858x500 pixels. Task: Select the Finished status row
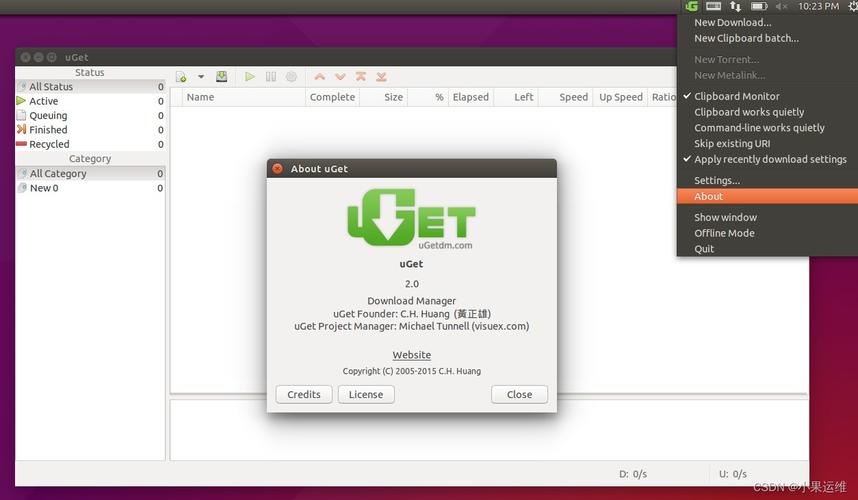90,130
